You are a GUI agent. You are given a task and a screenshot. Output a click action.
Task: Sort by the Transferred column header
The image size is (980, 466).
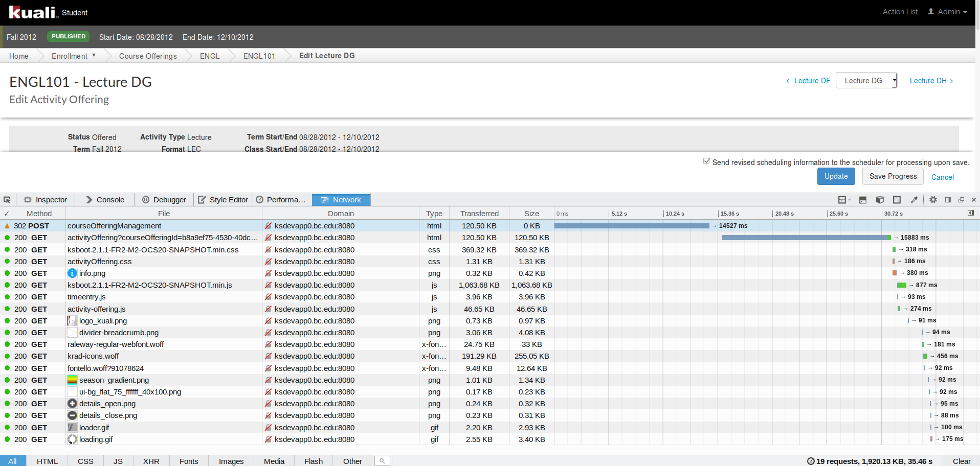[x=479, y=214]
